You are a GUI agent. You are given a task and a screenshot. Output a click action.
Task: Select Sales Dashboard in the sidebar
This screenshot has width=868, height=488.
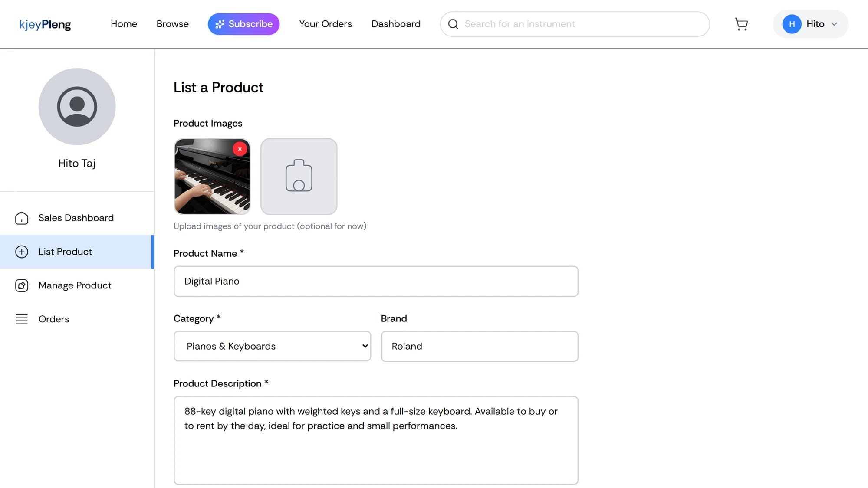pyautogui.click(x=77, y=218)
